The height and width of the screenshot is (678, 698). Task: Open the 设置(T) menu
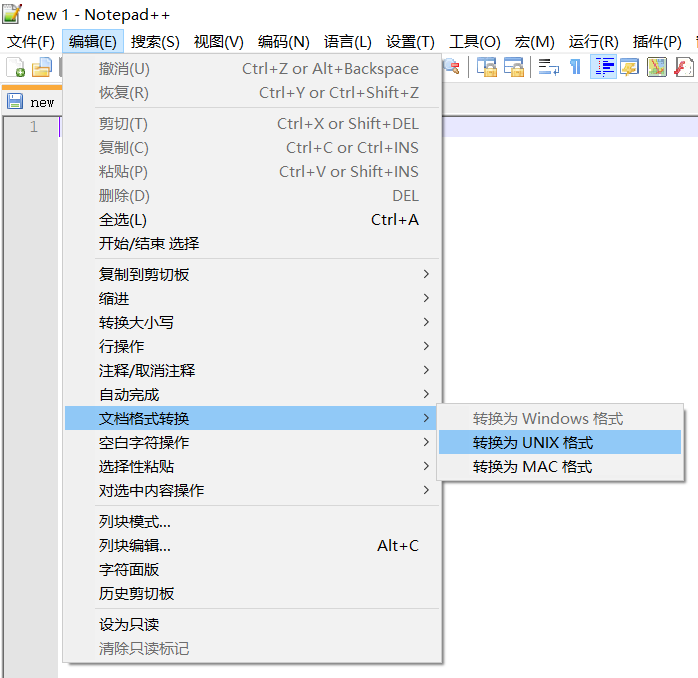pos(410,42)
